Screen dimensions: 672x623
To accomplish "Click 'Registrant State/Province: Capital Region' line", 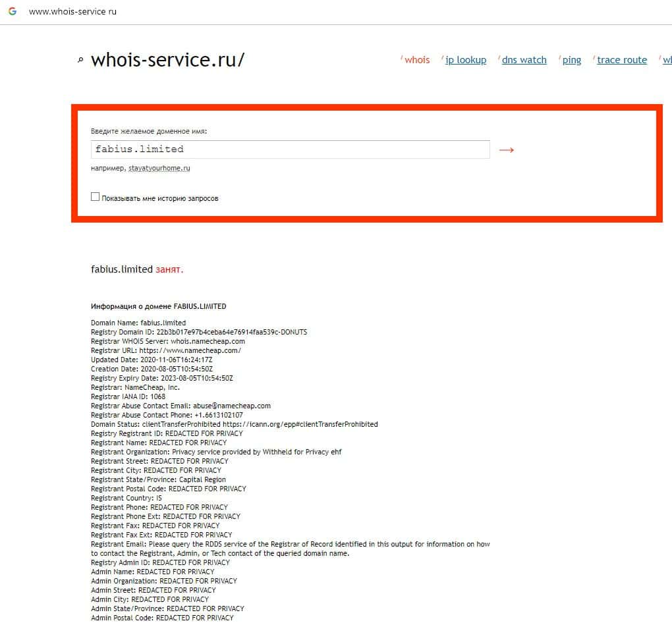I will [158, 479].
